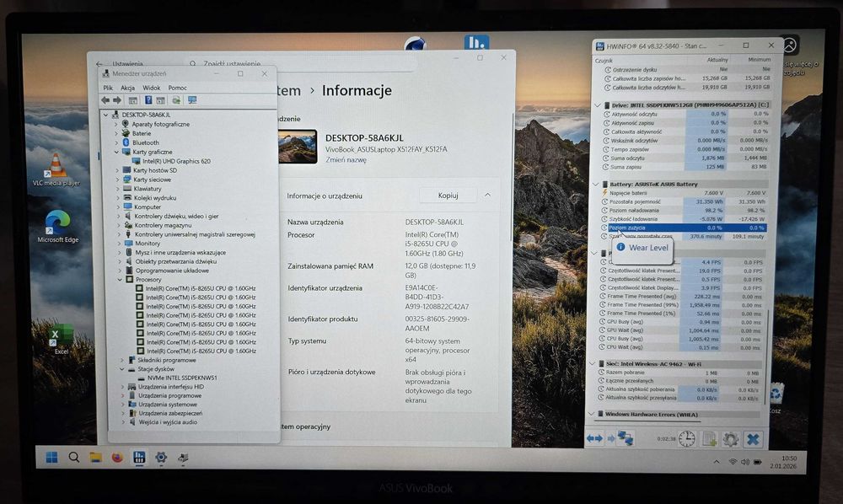
Task: Open VLC media player desktop shortcut
Action: click(x=56, y=169)
